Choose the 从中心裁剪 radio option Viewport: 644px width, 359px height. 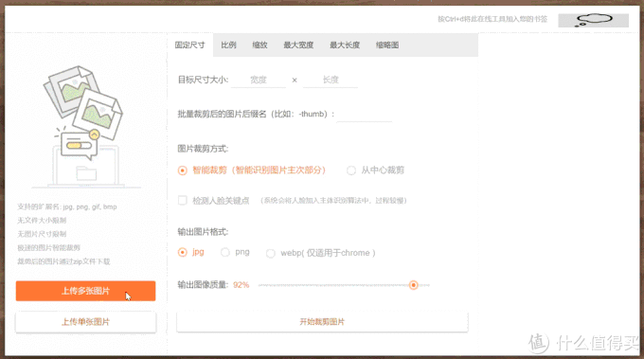[x=351, y=171]
